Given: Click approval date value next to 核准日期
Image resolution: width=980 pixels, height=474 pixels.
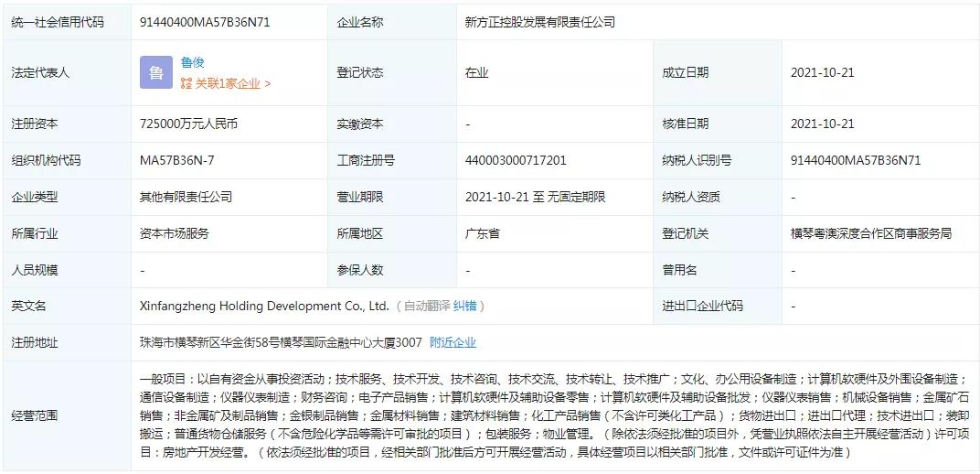Looking at the screenshot, I should [823, 124].
